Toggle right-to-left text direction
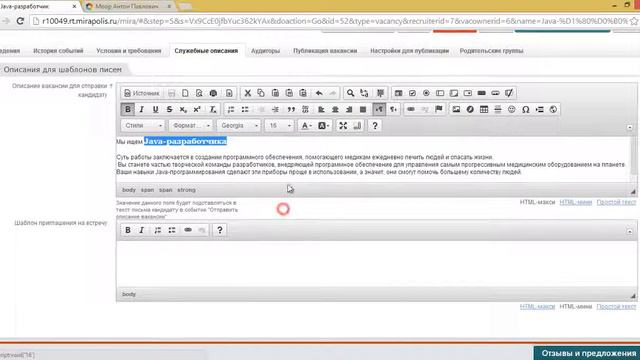This screenshot has width=640, height=360. (x=393, y=109)
